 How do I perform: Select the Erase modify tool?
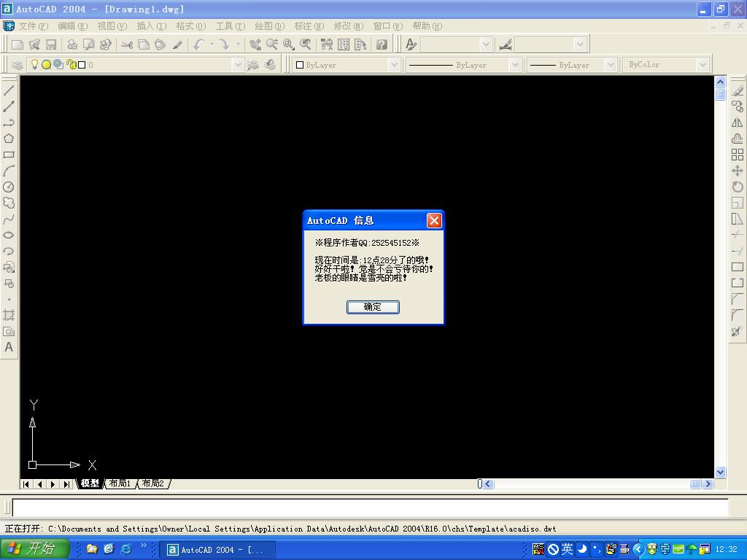click(738, 90)
